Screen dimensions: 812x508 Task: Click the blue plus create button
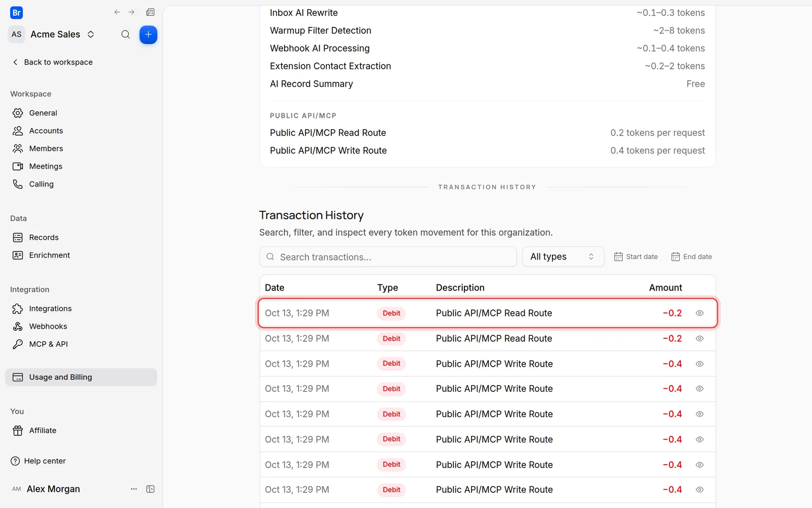(148, 35)
